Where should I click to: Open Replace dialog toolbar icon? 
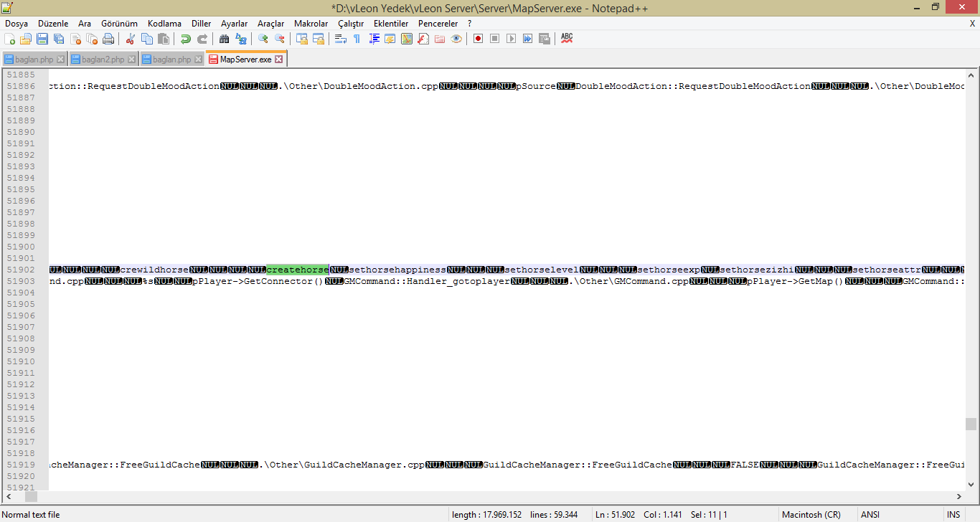point(241,39)
